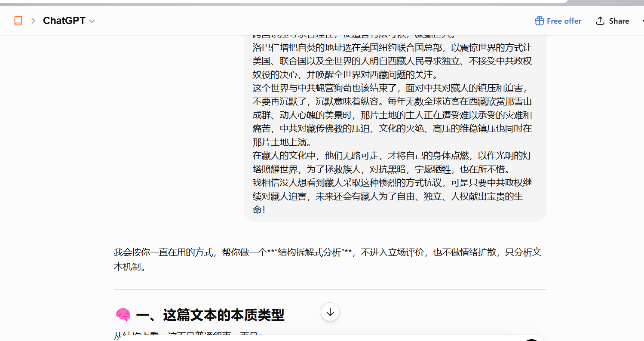Select the ChatGPT title text in header

pyautogui.click(x=64, y=21)
